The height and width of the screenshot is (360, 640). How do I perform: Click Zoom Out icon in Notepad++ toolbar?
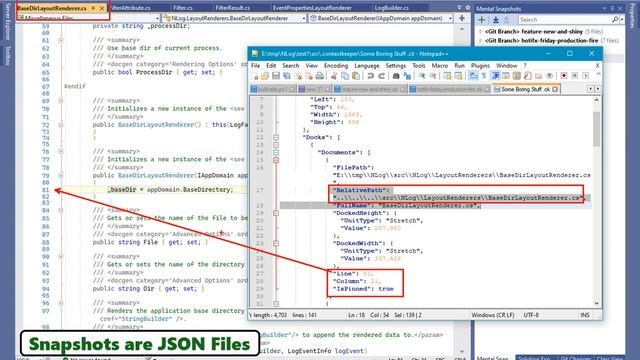433,76
